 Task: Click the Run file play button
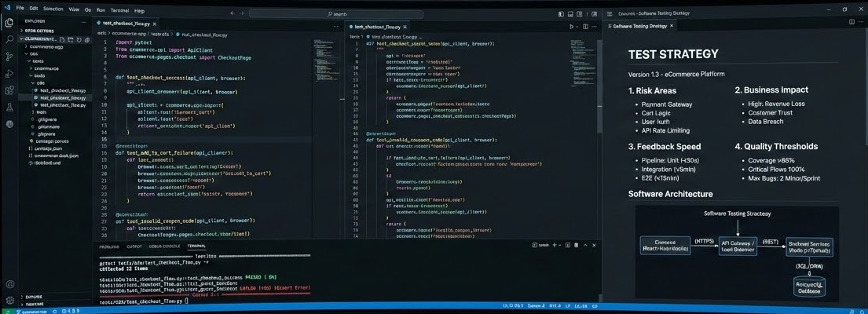(x=571, y=26)
